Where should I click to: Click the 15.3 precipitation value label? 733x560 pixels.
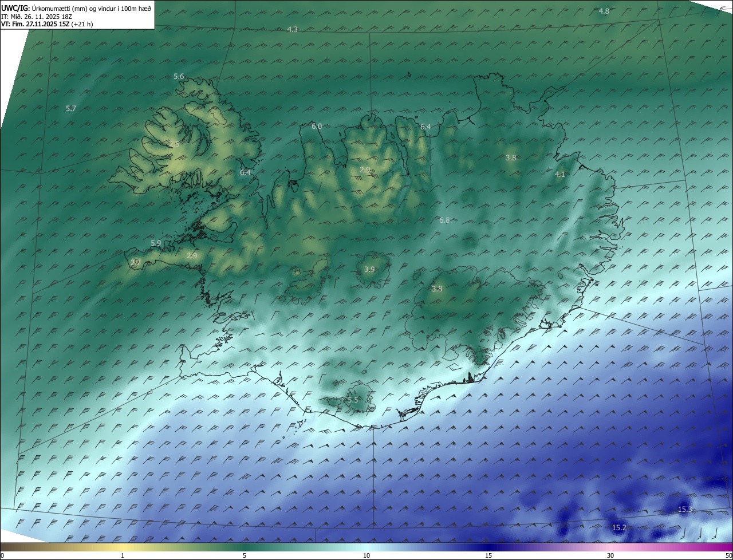(684, 510)
